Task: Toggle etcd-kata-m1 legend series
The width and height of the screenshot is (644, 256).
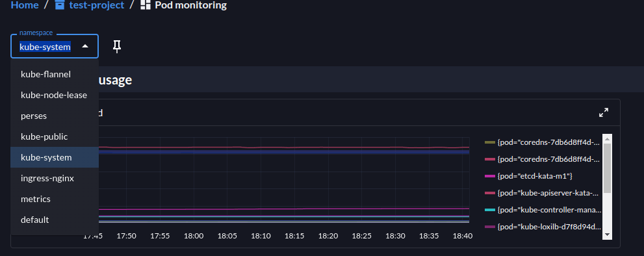Action: click(x=529, y=176)
